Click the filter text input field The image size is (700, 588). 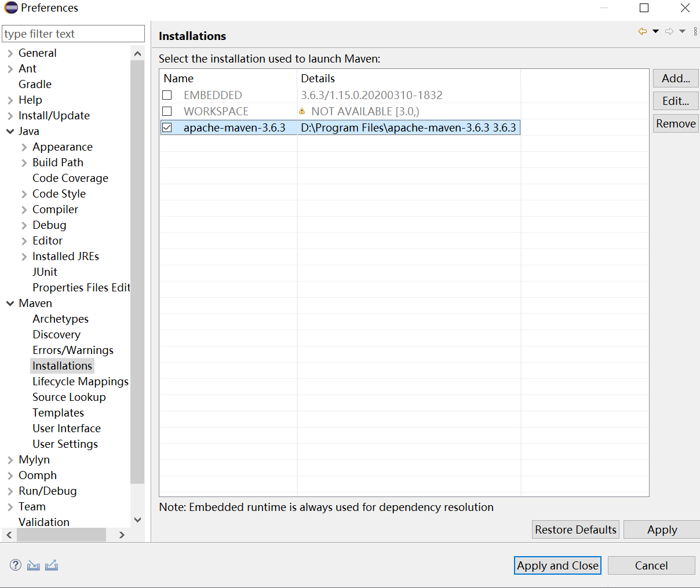click(73, 34)
